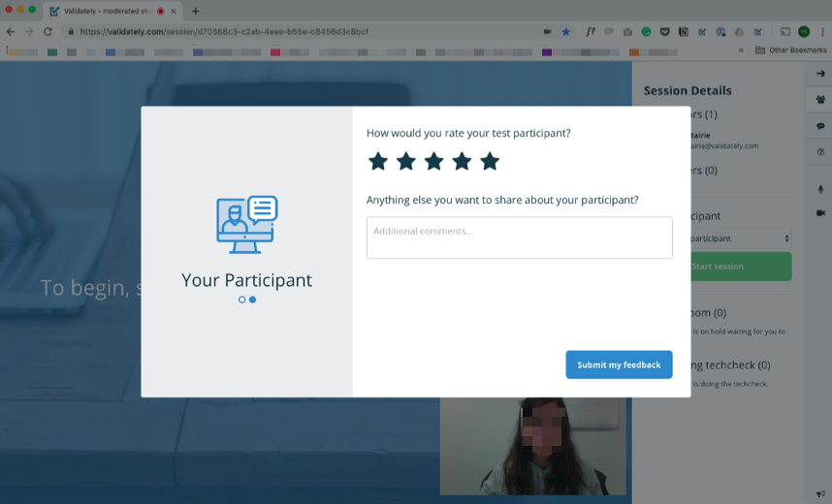The height and width of the screenshot is (504, 832).
Task: Select the second filled step dot
Action: [x=252, y=299]
